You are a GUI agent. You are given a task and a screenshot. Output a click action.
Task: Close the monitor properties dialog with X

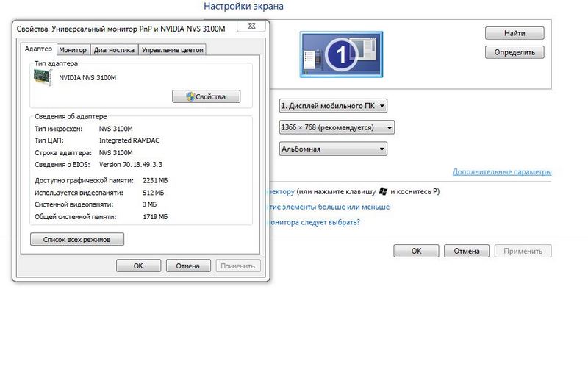[x=252, y=27]
